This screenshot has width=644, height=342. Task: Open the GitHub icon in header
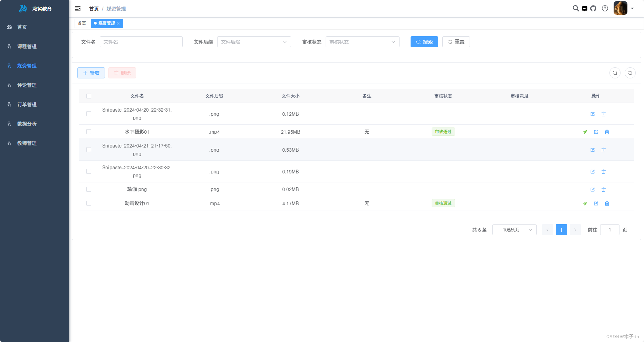[x=593, y=8]
